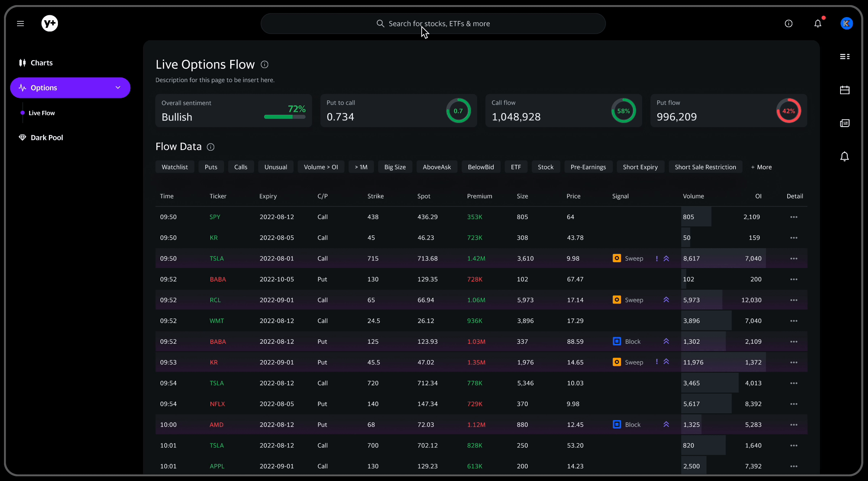The width and height of the screenshot is (868, 481).
Task: Click the Dark Pool diamond icon
Action: coord(22,138)
